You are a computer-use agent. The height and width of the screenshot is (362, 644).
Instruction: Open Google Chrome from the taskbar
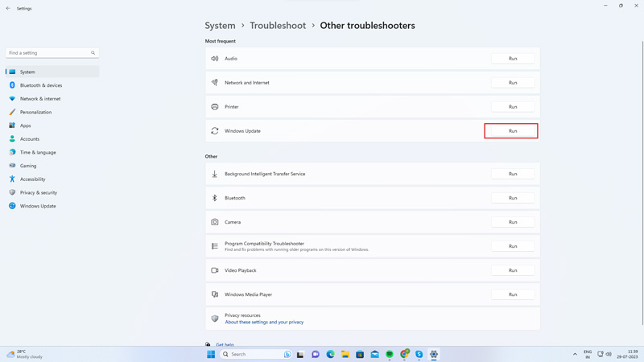click(x=404, y=354)
